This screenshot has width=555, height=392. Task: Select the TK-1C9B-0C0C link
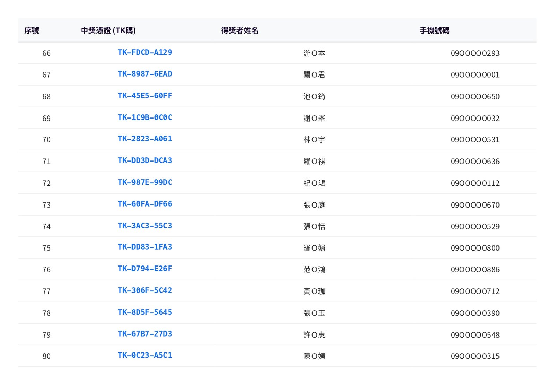tap(145, 117)
